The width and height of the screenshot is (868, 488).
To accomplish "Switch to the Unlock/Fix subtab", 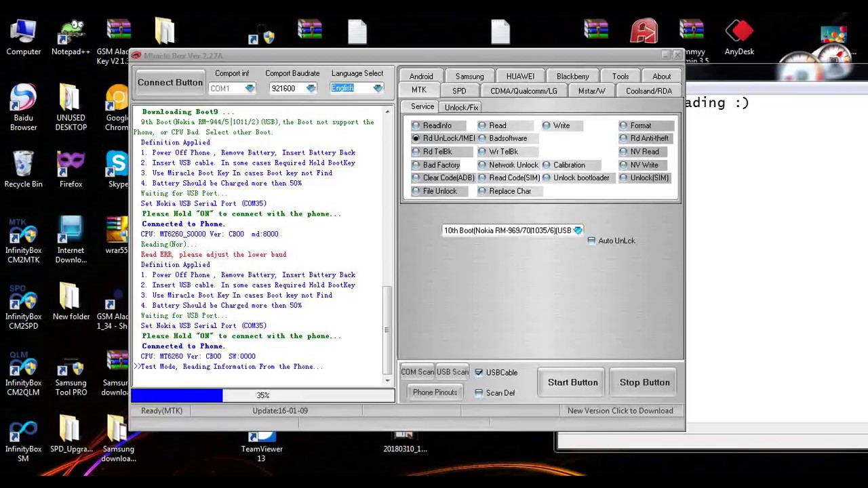I will pos(461,107).
